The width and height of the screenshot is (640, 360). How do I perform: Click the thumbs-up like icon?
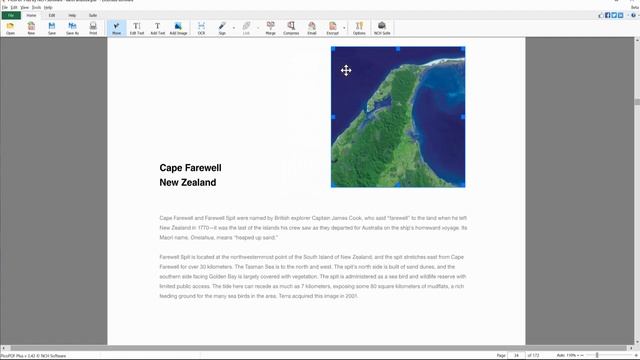(601, 15)
